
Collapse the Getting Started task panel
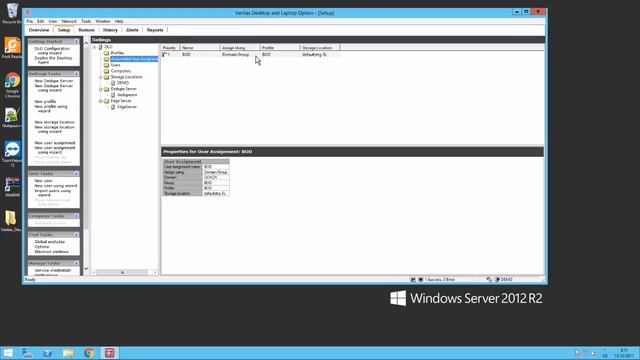[x=76, y=42]
